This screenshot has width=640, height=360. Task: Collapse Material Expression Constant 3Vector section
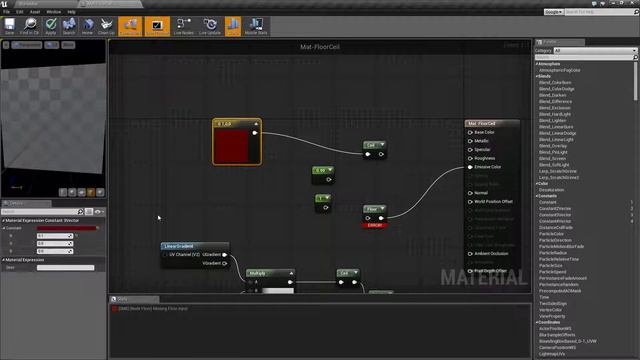tap(3, 220)
